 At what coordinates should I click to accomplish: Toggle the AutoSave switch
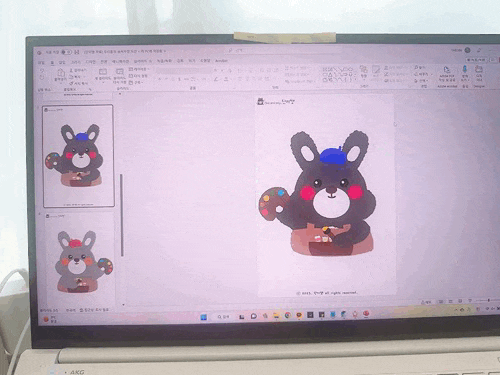pyautogui.click(x=66, y=52)
